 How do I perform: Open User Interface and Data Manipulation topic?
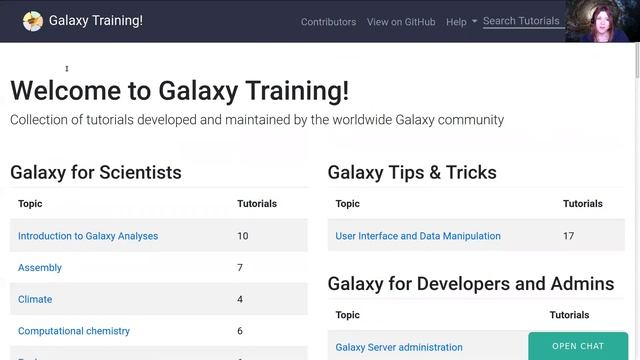click(418, 236)
